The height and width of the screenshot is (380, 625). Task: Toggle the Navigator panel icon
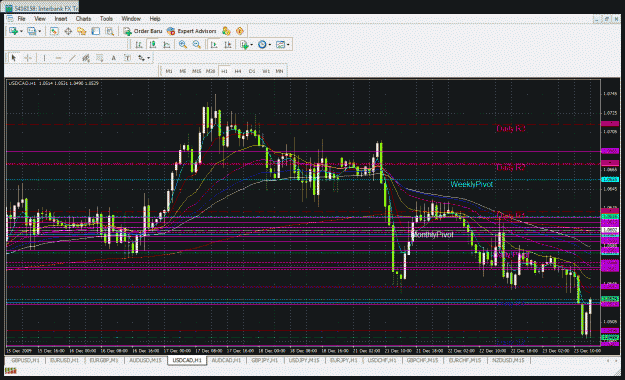click(x=82, y=31)
